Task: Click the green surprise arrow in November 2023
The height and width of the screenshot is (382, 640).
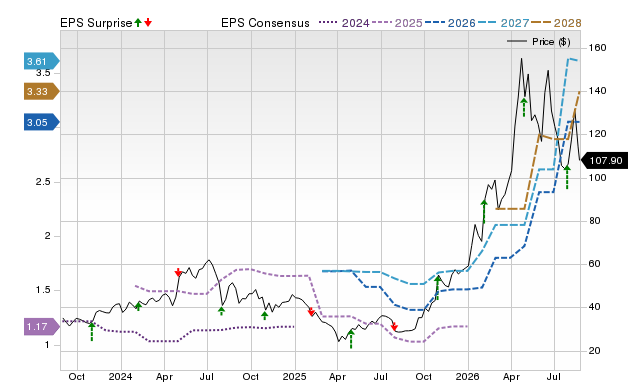Action: (92, 331)
